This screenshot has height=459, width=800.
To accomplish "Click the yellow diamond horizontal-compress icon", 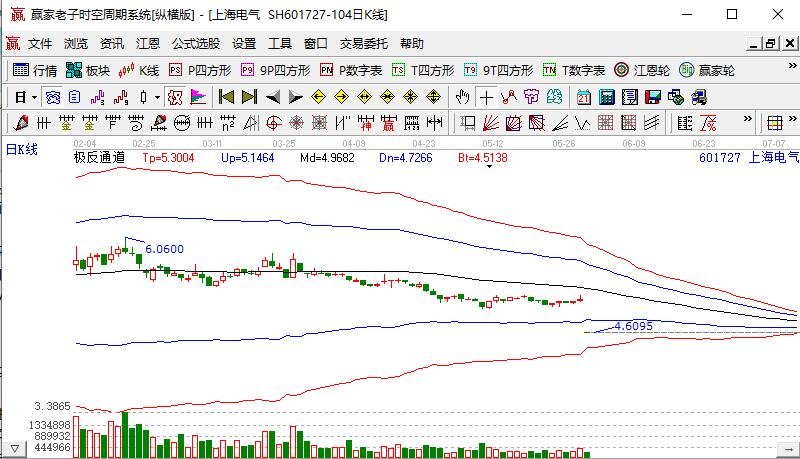I will [x=387, y=97].
